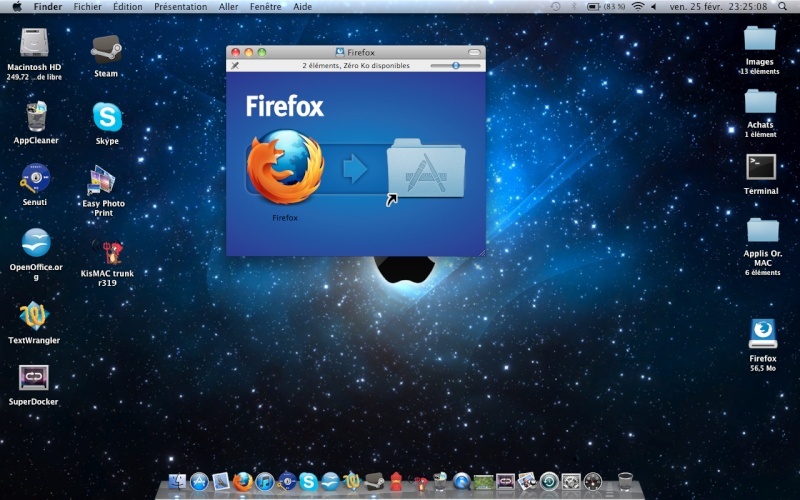This screenshot has width=800, height=500.
Task: Launch iTunes from the Dock
Action: pos(265,482)
